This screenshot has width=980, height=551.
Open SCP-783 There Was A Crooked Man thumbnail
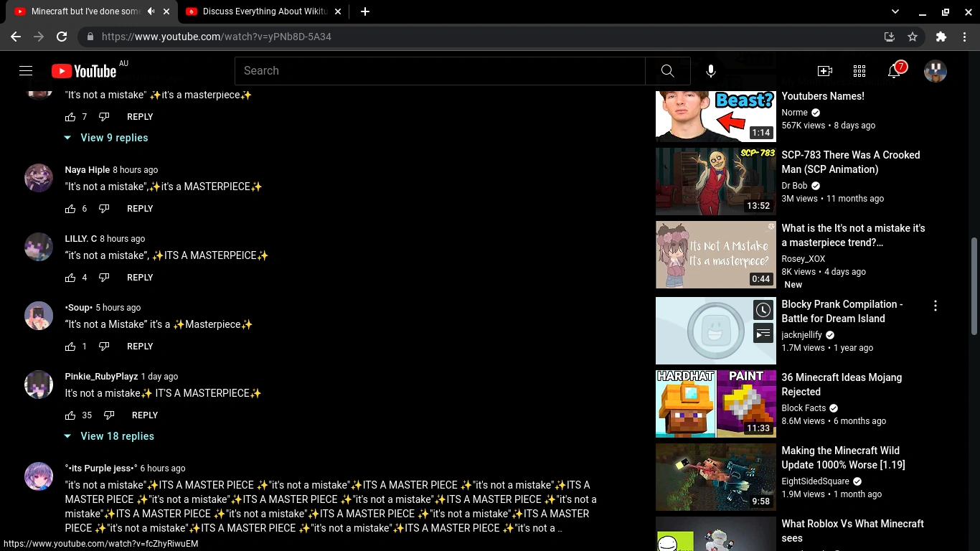click(716, 182)
